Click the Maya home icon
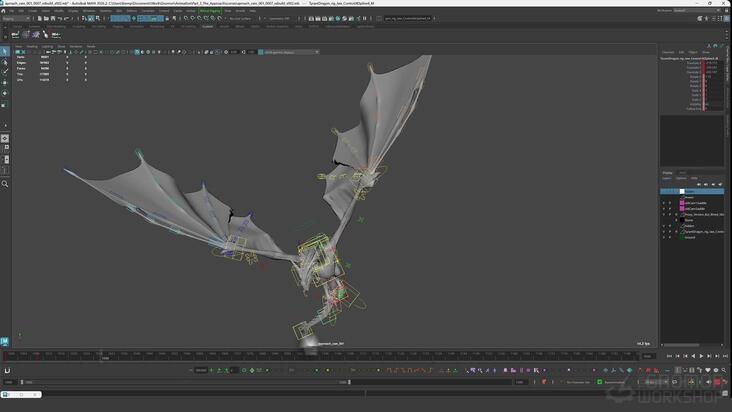Screen dimensions: 732x412 [3, 10]
